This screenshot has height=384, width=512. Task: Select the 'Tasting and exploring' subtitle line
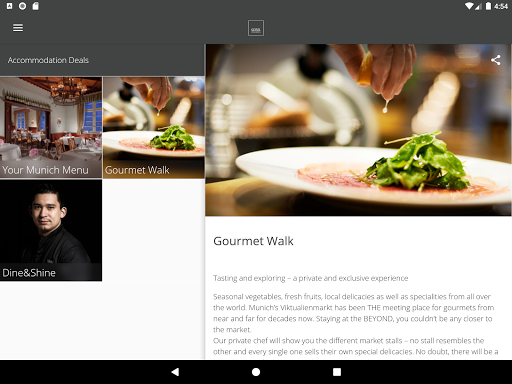click(x=310, y=278)
